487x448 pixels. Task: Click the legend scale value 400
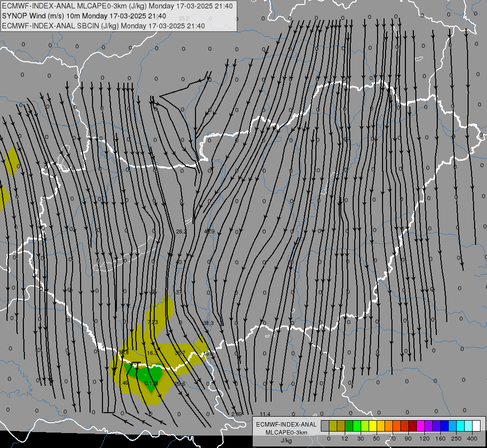pos(472,439)
